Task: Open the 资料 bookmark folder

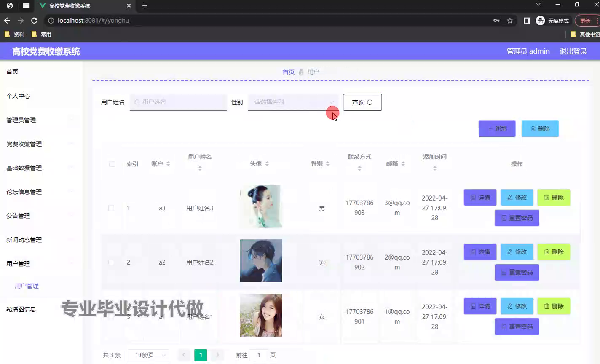Action: [x=14, y=35]
